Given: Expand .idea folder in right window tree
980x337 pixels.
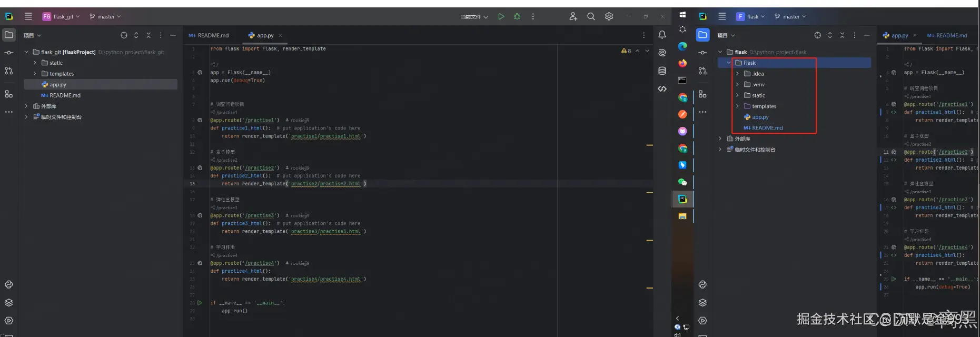Looking at the screenshot, I should pyautogui.click(x=737, y=74).
